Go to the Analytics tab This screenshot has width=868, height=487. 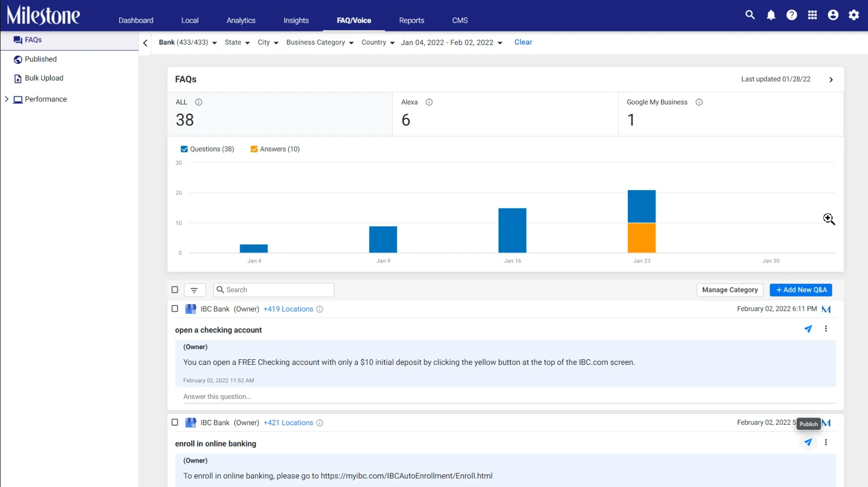pos(241,20)
